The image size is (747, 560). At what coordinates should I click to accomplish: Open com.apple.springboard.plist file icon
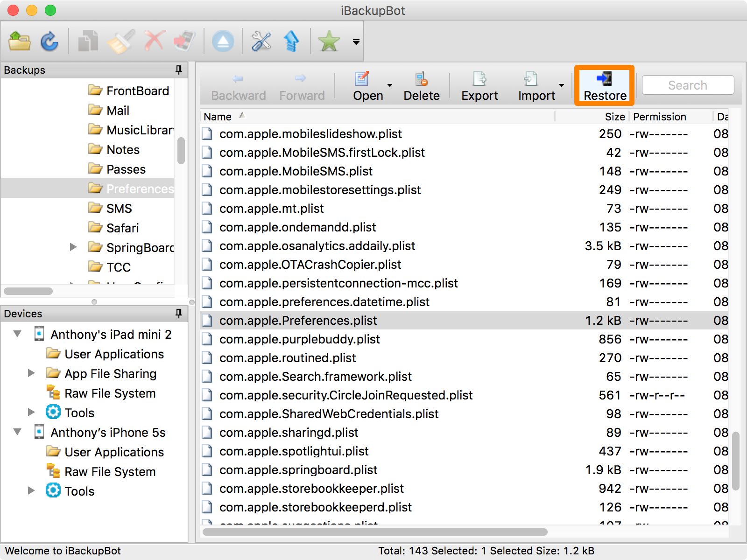[x=207, y=470]
